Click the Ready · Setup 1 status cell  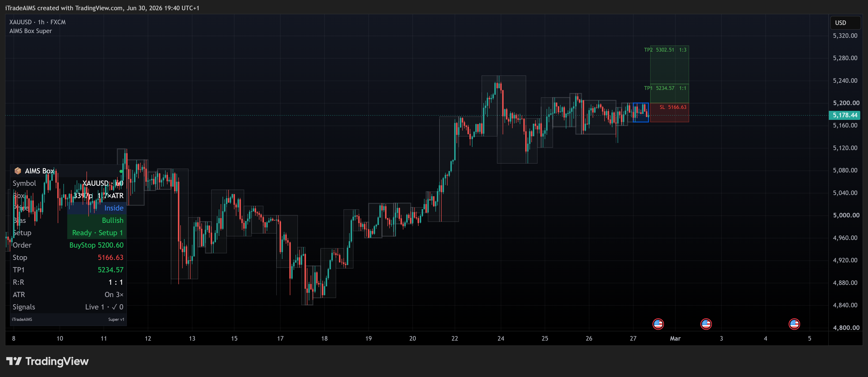[x=97, y=233]
